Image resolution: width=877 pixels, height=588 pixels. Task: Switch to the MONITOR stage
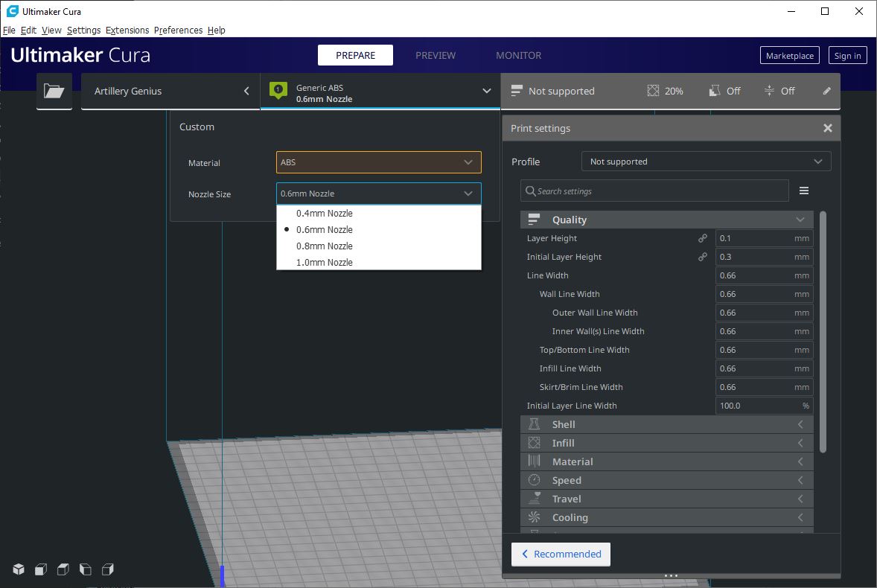coord(518,55)
